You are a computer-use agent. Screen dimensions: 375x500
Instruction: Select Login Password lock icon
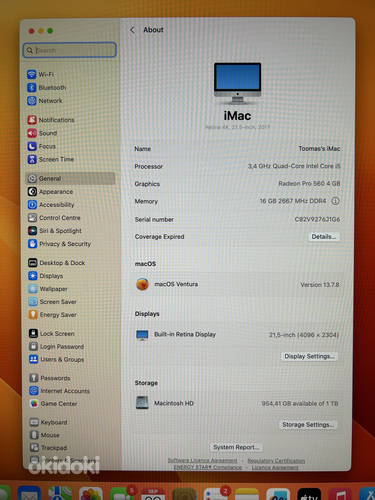33,346
